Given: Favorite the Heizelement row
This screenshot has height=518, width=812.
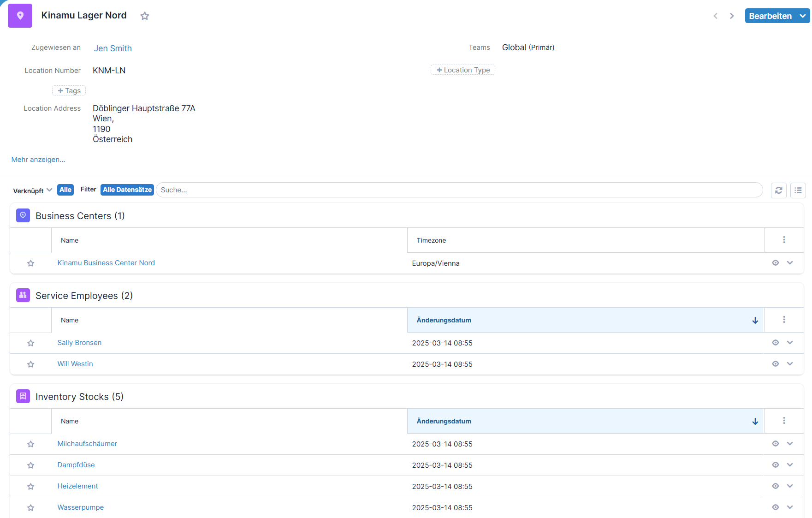Looking at the screenshot, I should click(31, 487).
